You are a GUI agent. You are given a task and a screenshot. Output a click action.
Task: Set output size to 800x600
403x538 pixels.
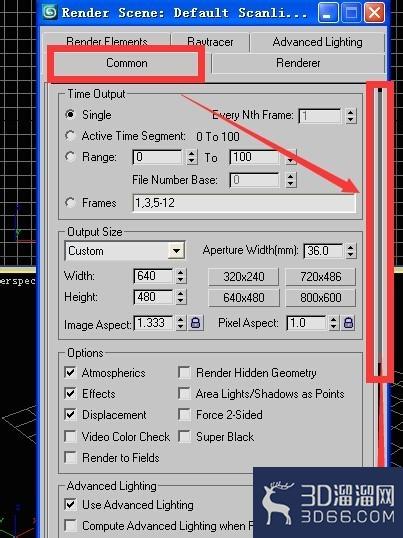tap(320, 298)
